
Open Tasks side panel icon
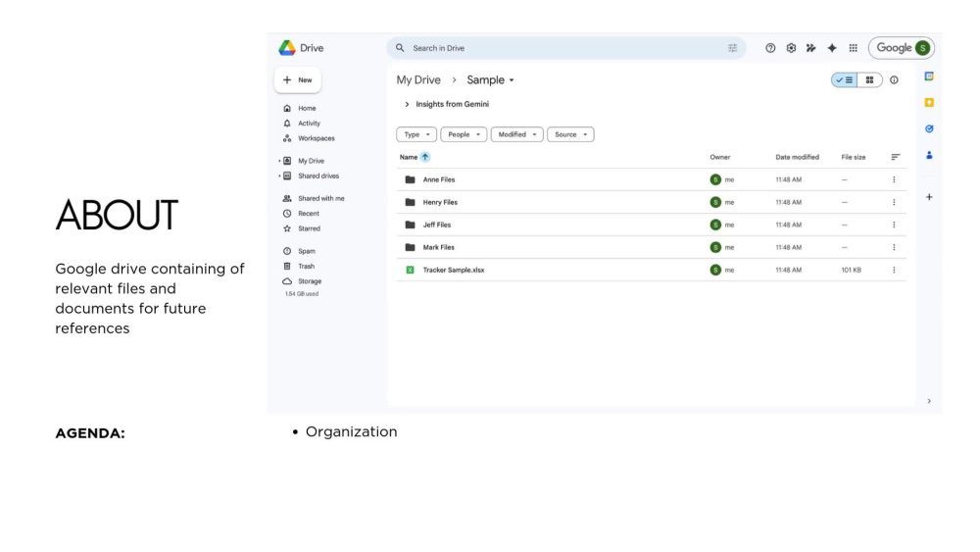(x=929, y=128)
